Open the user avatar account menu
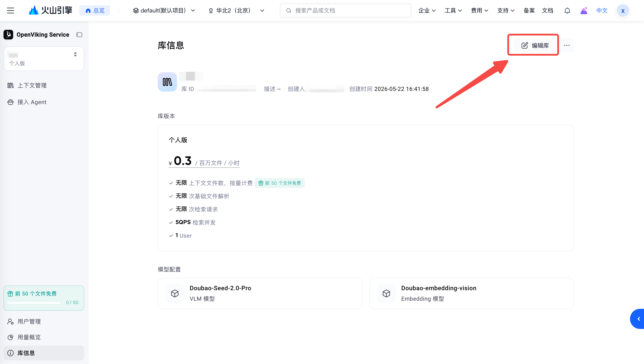The height and width of the screenshot is (364, 644). pos(623,11)
